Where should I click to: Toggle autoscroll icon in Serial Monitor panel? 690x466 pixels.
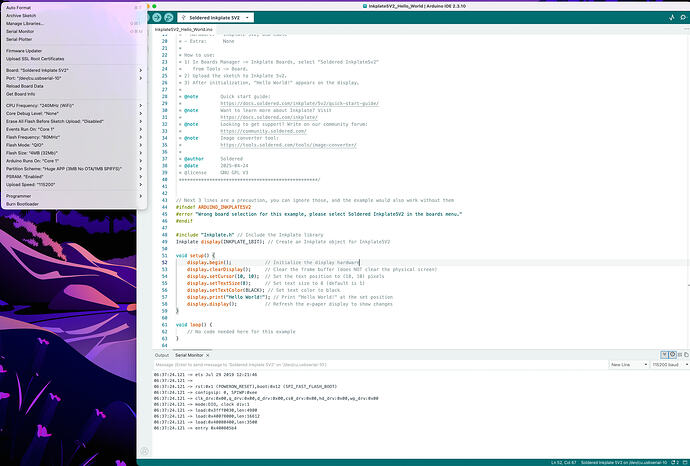(664, 355)
